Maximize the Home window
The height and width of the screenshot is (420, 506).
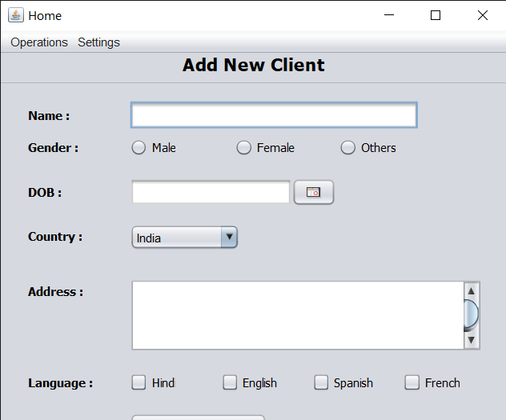[436, 15]
